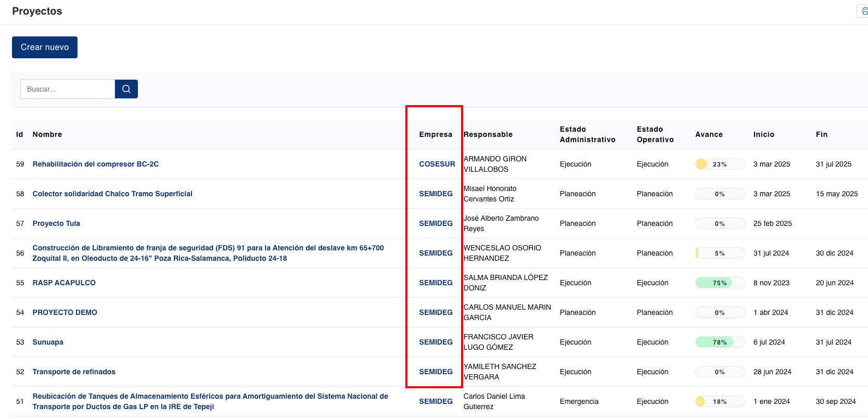This screenshot has width=868, height=419.
Task: Click the 23% progress bar
Action: click(720, 164)
